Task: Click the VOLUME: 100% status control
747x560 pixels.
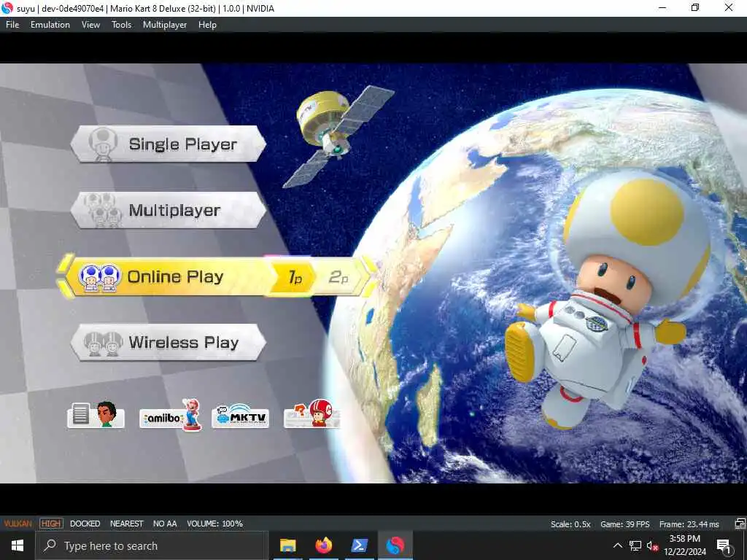Action: coord(214,524)
